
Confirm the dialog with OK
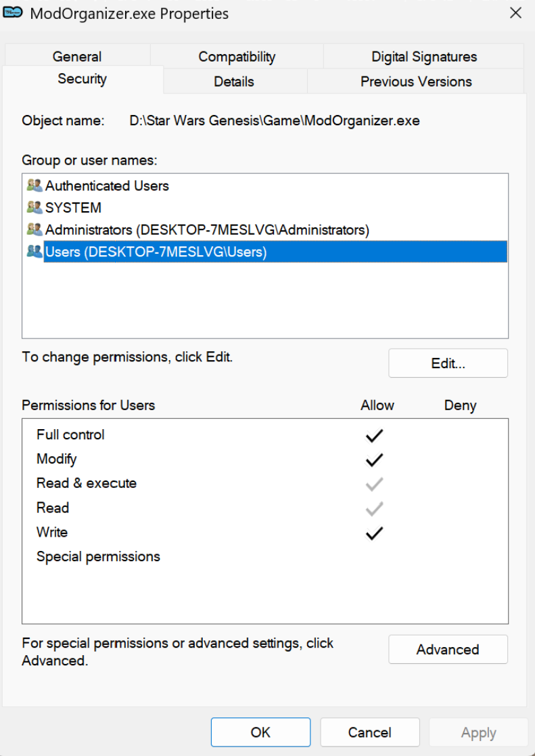260,732
